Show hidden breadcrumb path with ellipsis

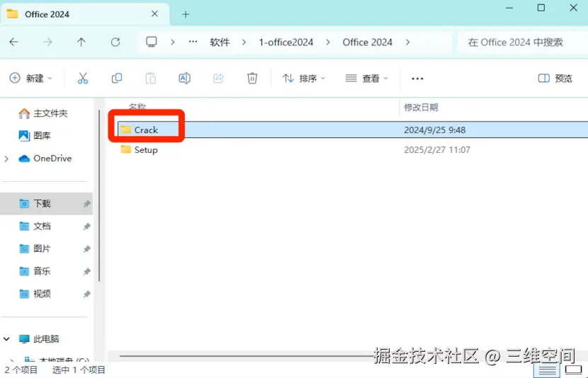193,42
